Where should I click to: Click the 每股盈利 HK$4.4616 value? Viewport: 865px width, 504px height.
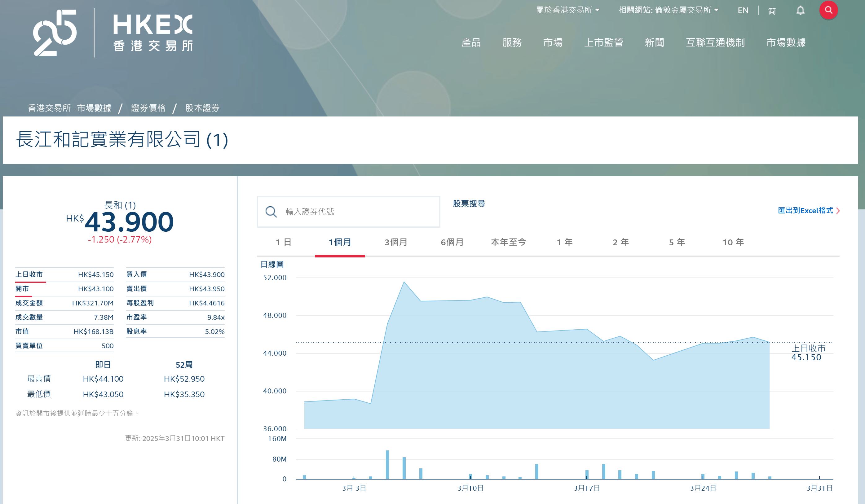click(x=207, y=303)
